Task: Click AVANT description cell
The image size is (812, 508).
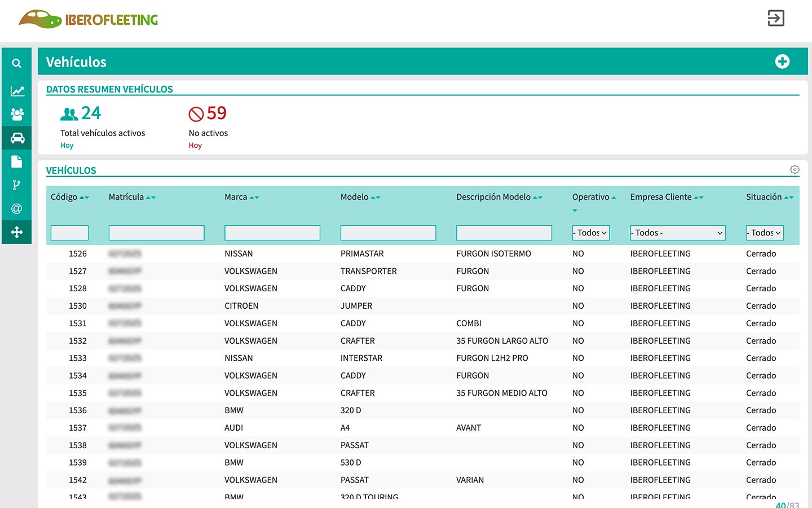Action: point(469,428)
